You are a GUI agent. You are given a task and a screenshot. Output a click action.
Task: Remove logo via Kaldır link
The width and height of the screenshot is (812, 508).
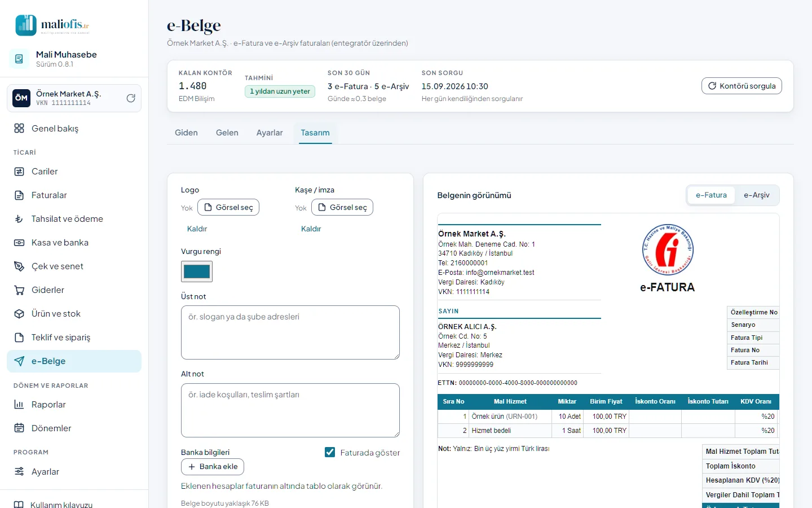pyautogui.click(x=197, y=229)
